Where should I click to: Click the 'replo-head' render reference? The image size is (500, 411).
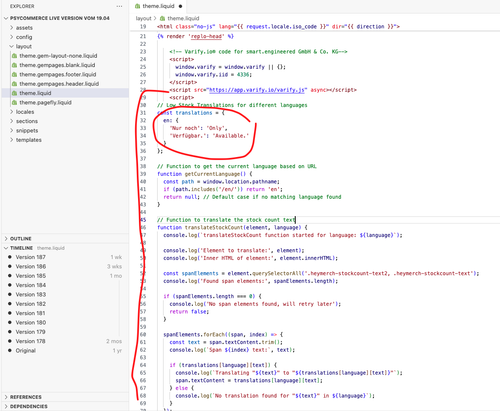click(206, 36)
